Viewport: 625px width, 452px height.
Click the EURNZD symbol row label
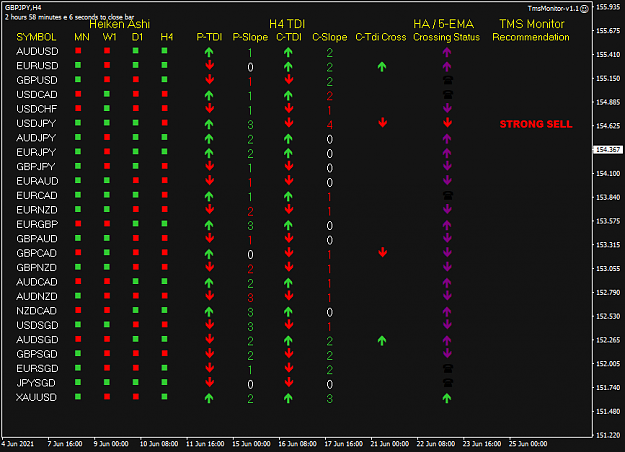[x=37, y=210]
